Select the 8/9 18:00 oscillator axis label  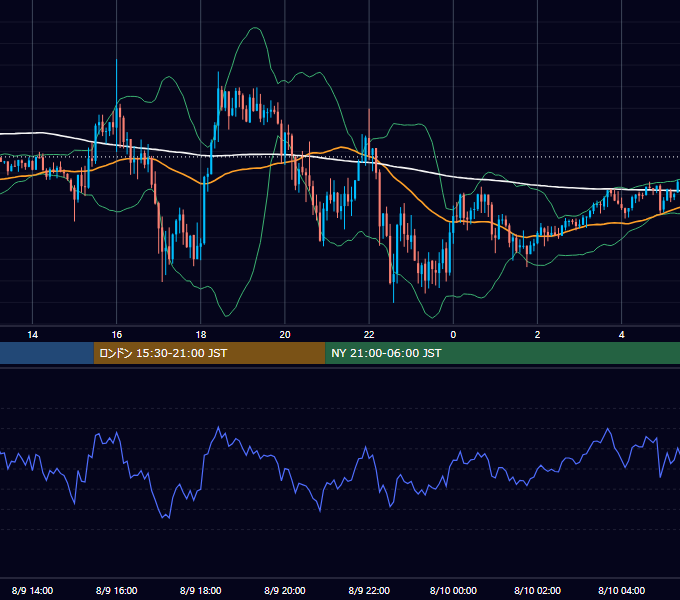coord(201,590)
